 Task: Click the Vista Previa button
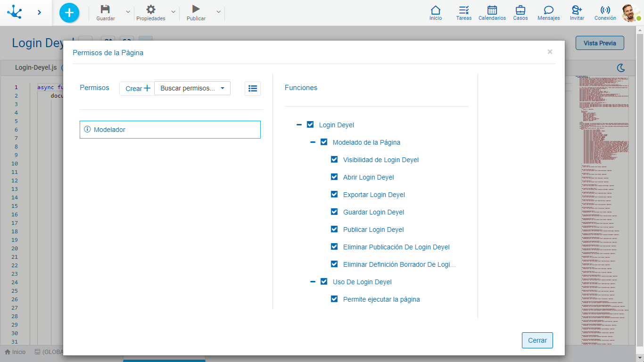coord(600,43)
